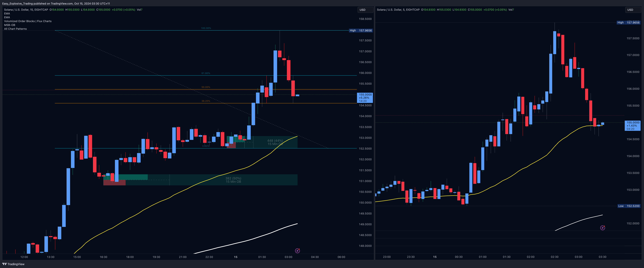Click the 18:00 time axis label
644x268 pixels.
click(x=130, y=257)
